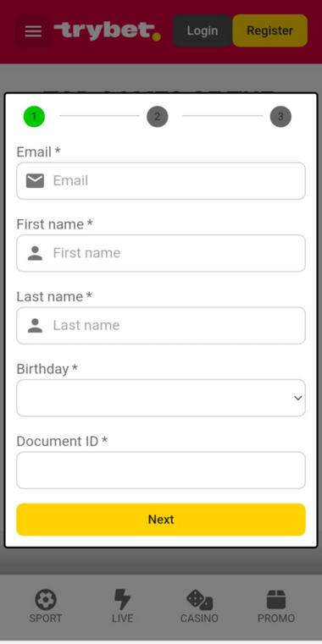
Task: Focus the Document ID input field
Action: point(161,471)
